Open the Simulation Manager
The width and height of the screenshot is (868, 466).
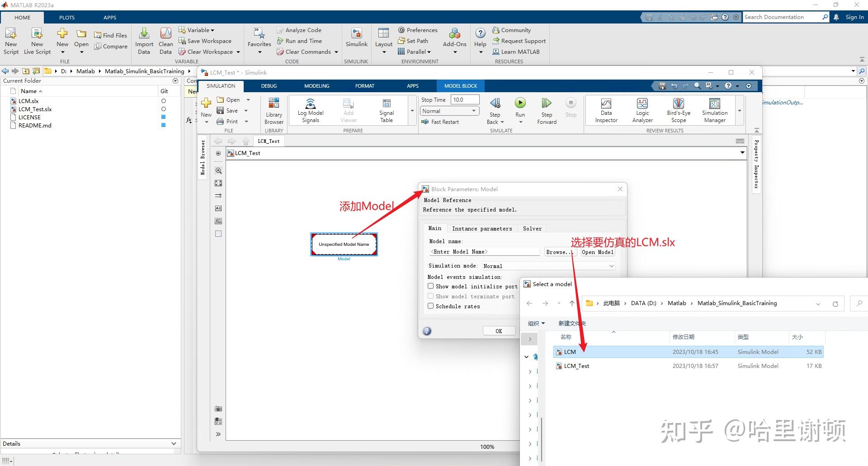[714, 110]
